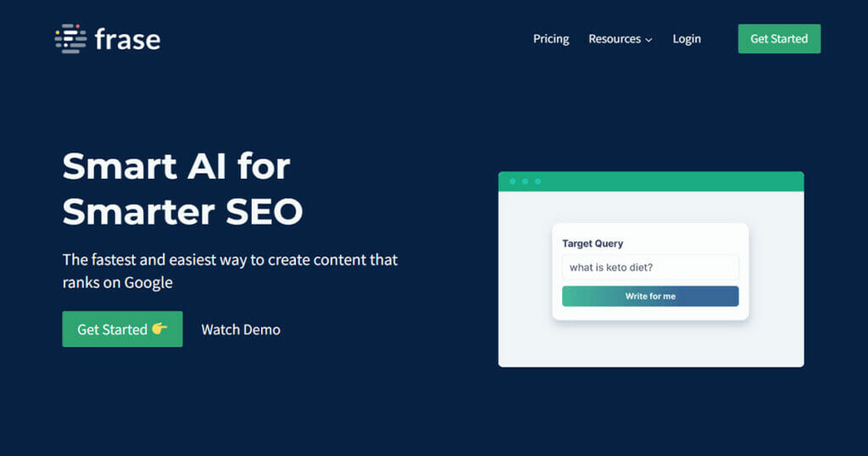Expand the chevron beside Resources
868x456 pixels.
coord(648,40)
